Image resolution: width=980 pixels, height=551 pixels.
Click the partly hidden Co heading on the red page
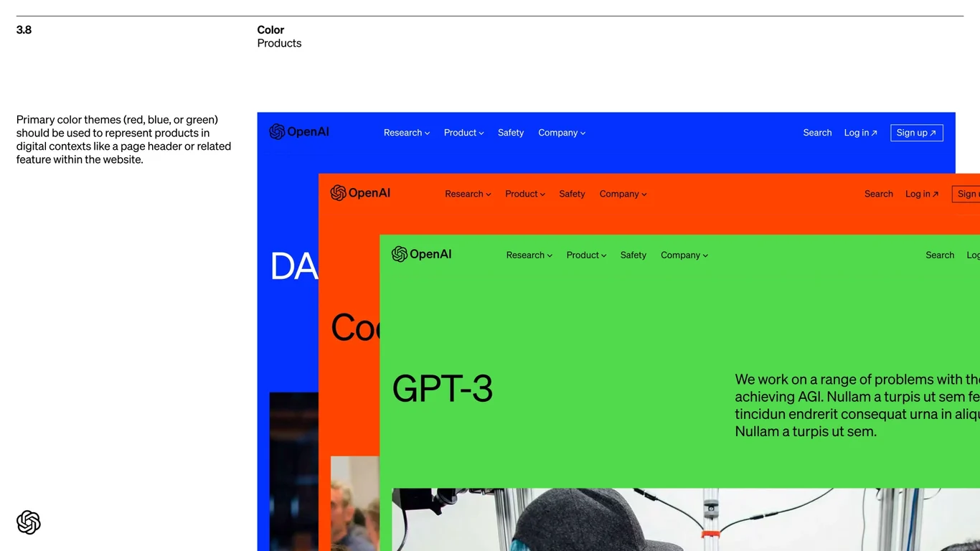(355, 328)
